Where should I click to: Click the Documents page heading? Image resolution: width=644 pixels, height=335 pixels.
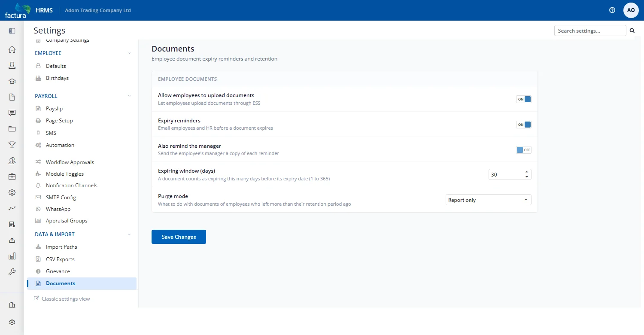[173, 49]
